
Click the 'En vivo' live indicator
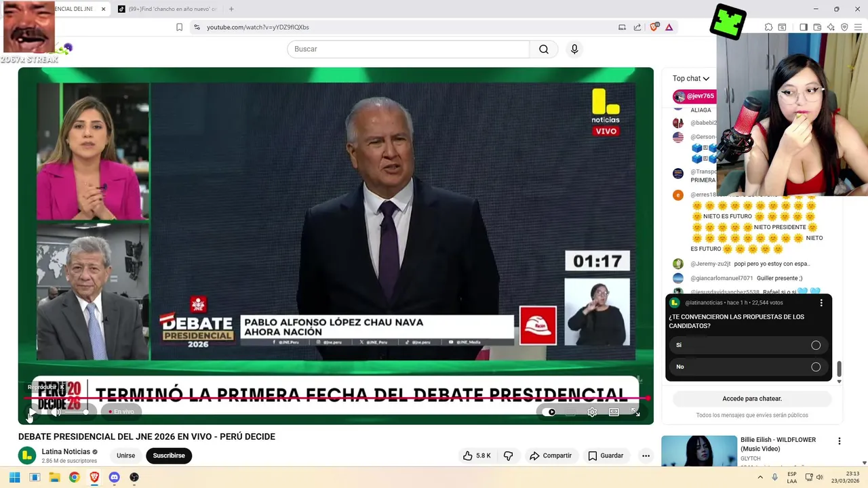121,411
